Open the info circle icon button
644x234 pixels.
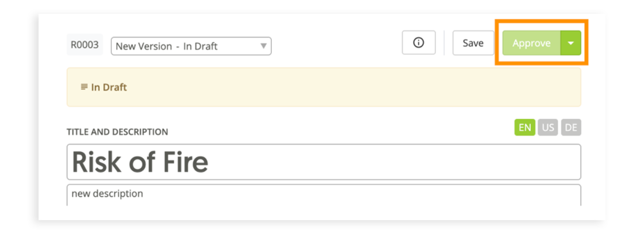pyautogui.click(x=419, y=43)
